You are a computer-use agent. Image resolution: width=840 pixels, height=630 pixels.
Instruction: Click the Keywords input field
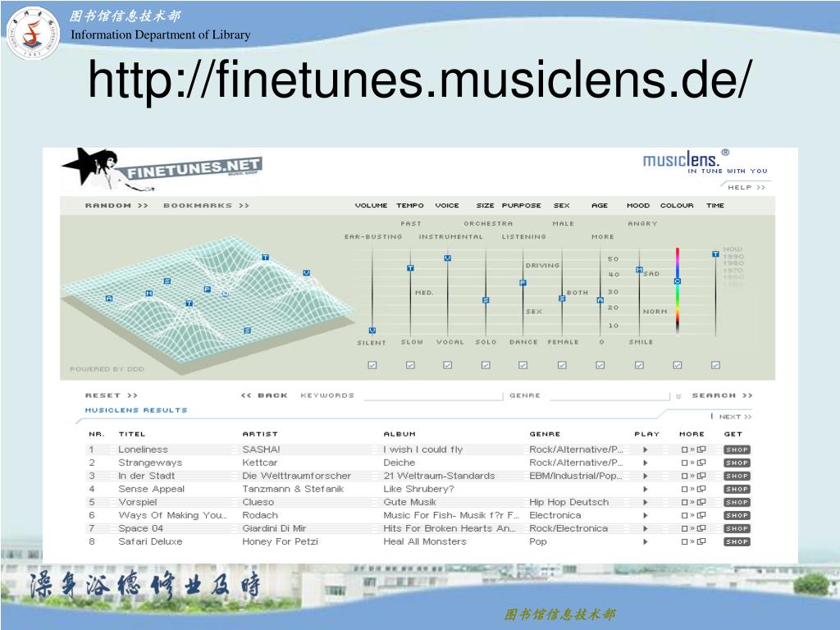pos(433,395)
